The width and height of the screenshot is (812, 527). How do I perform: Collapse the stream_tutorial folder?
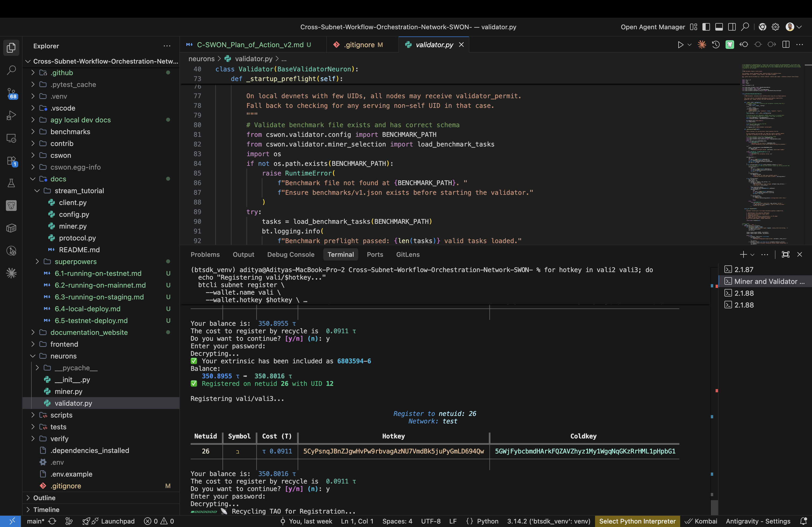(x=79, y=191)
